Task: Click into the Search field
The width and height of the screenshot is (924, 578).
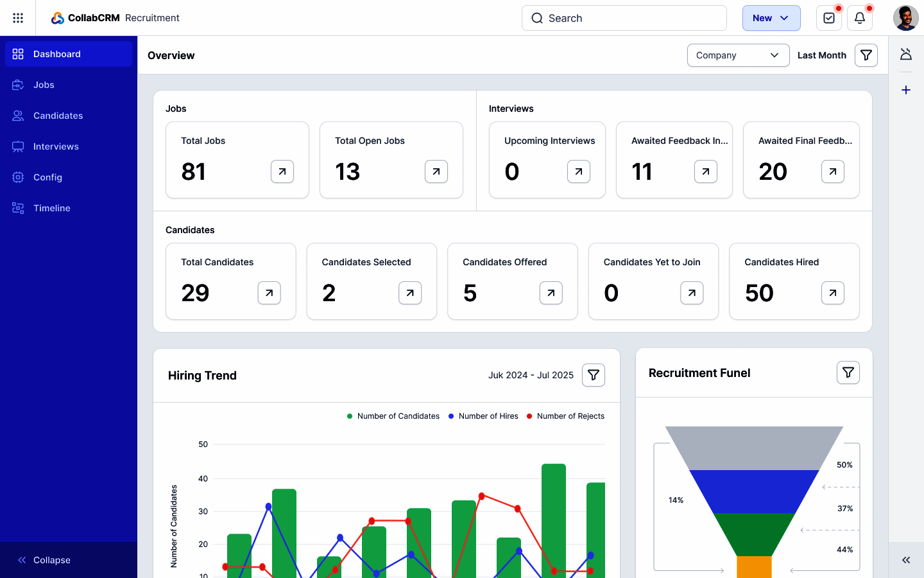Action: (x=624, y=18)
